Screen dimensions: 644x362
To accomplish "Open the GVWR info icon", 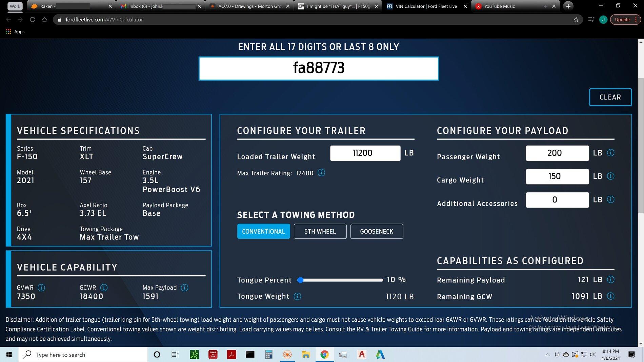I will tap(41, 288).
